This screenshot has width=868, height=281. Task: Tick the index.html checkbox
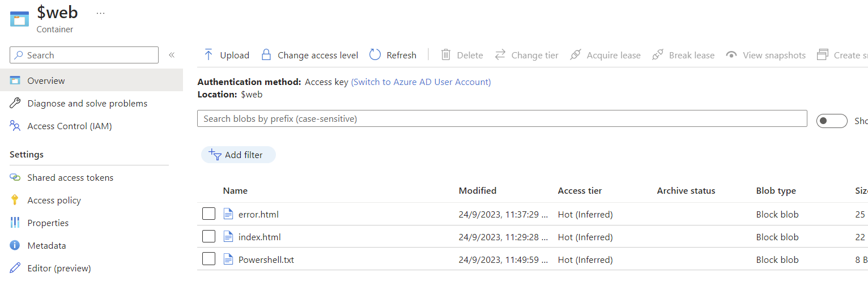click(209, 237)
